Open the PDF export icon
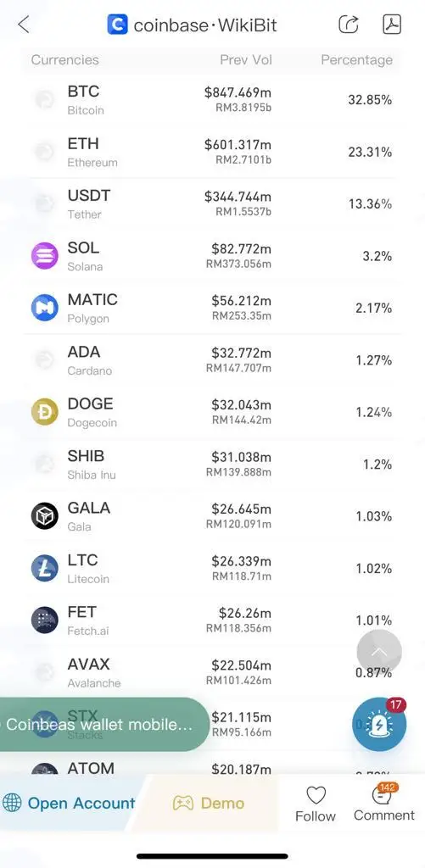This screenshot has height=868, width=425. pyautogui.click(x=392, y=25)
